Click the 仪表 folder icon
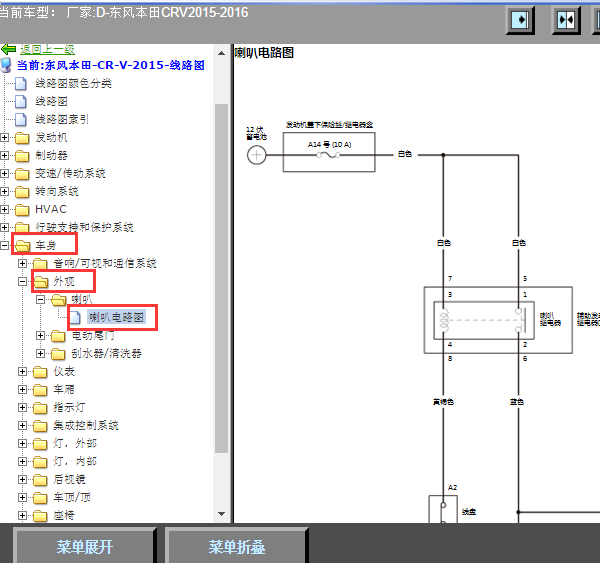 click(x=40, y=372)
